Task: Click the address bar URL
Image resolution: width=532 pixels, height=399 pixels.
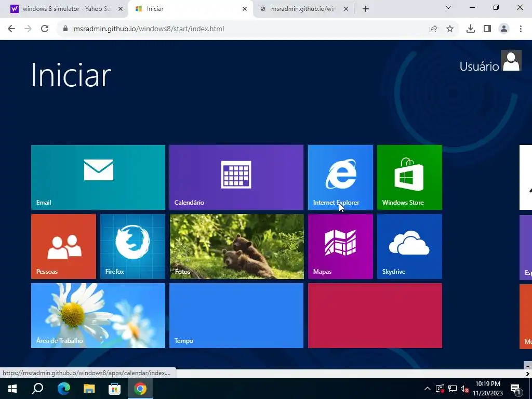Action: click(x=149, y=29)
